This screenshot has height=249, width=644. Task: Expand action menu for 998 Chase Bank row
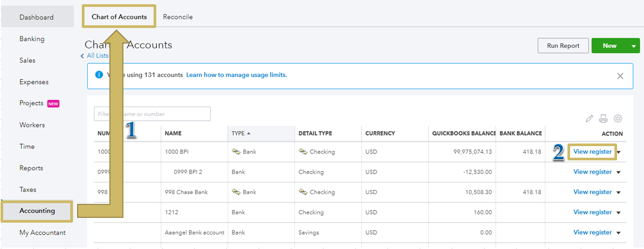pos(619,192)
